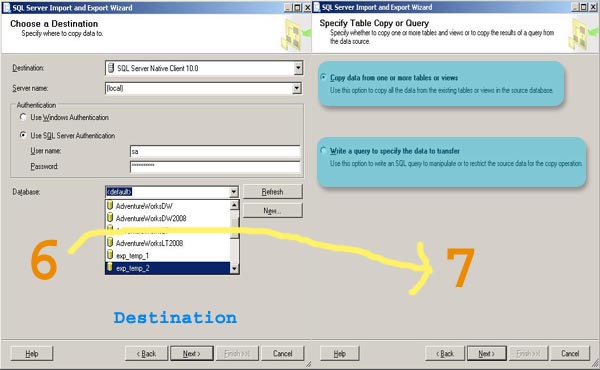Open the Server name dropdown

297,88
